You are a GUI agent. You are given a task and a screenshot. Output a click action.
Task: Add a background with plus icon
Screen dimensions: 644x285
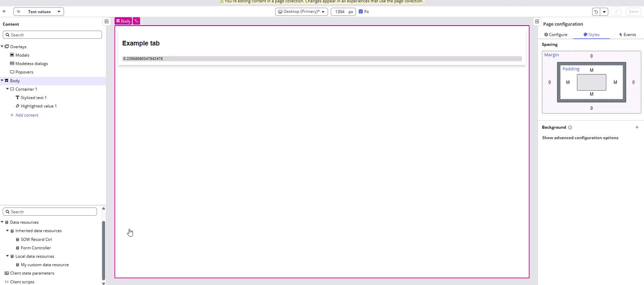pos(637,127)
